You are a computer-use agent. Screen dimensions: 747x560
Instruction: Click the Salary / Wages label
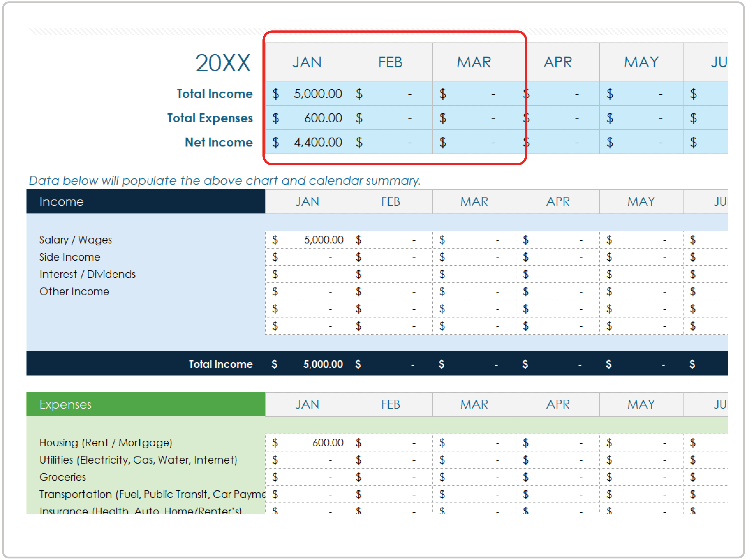75,240
